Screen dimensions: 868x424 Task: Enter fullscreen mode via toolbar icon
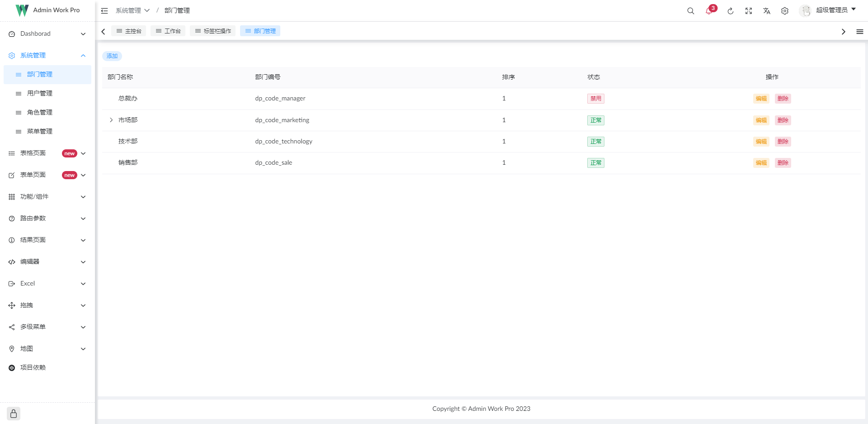[x=749, y=10]
